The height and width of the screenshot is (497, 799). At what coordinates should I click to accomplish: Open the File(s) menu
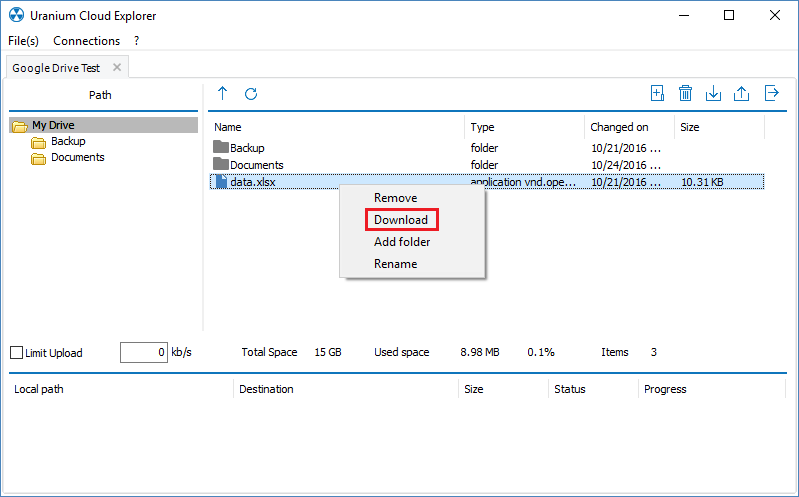pyautogui.click(x=23, y=41)
